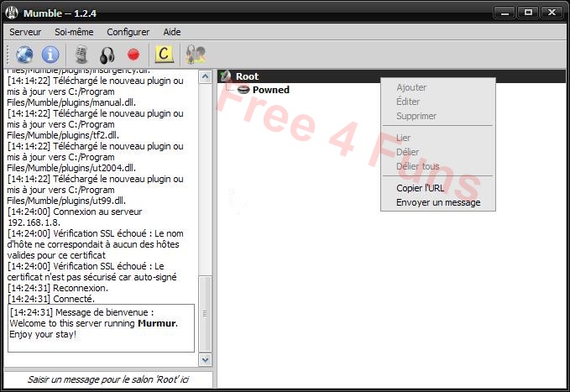This screenshot has height=392, width=570.
Task: Deafen yourself with the headphones icon
Action: (x=107, y=55)
